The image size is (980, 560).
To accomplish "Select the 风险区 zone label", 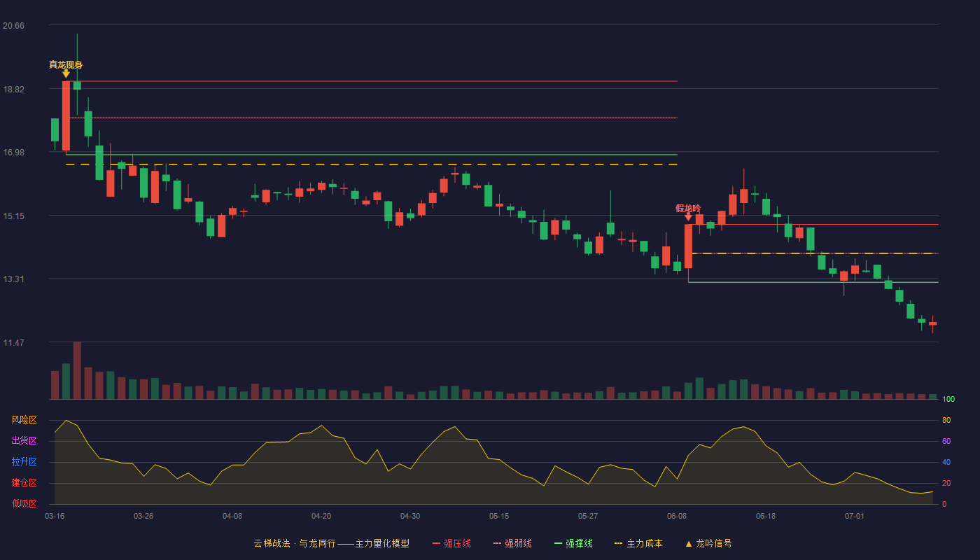I will tap(24, 420).
